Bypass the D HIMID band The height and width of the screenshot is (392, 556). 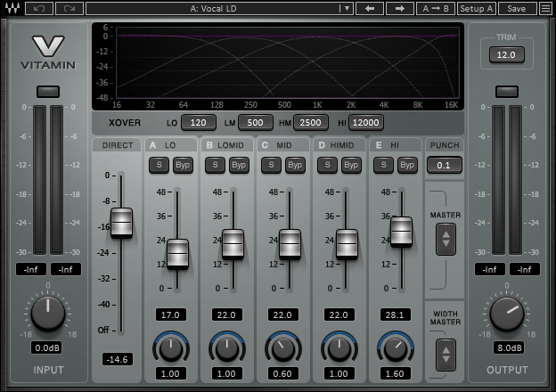pos(351,165)
